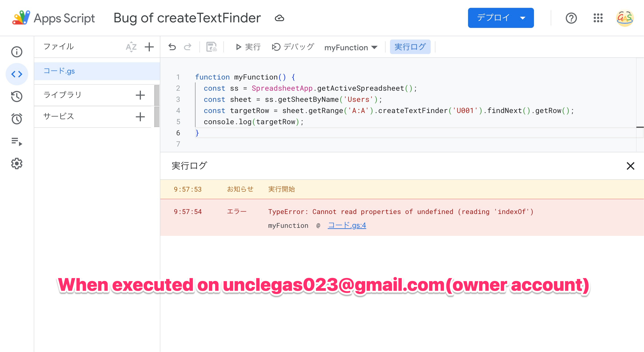Screen dimensions: 644x352
Task: Open the Editor code icon in sidebar
Action: click(17, 74)
